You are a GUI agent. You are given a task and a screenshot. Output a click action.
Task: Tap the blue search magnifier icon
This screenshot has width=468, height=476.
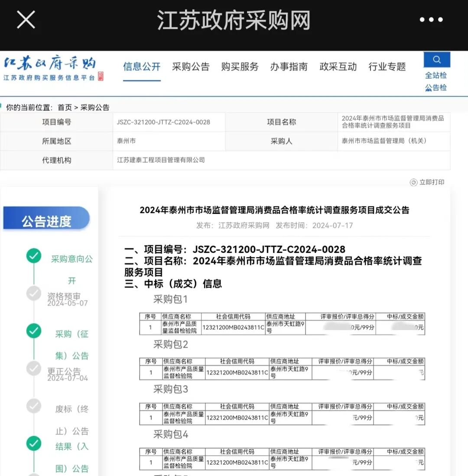pos(436,60)
